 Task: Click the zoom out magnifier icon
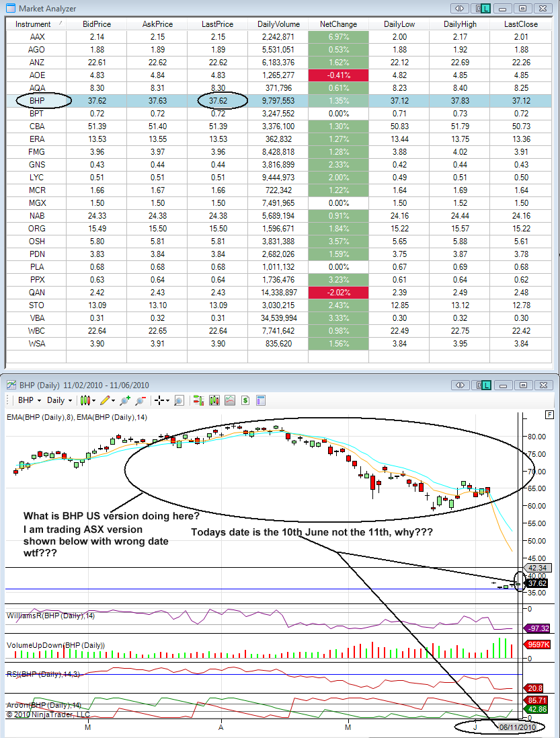coord(141,400)
